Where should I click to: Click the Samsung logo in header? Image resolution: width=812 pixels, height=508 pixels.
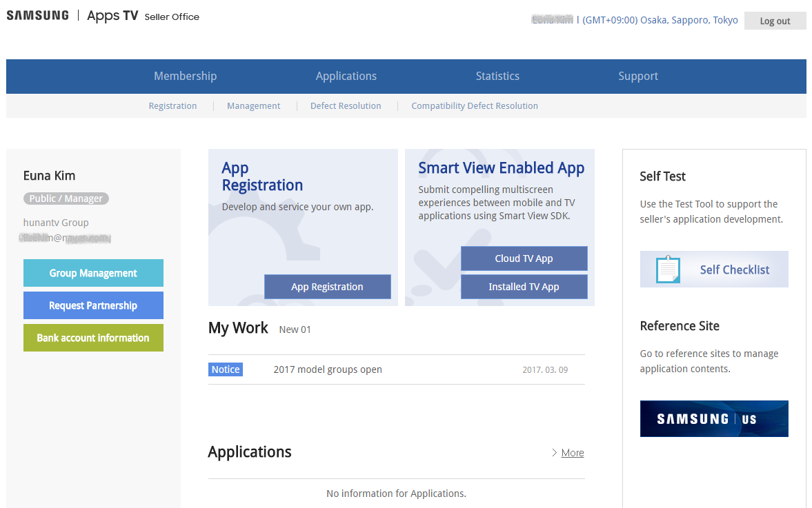click(38, 16)
